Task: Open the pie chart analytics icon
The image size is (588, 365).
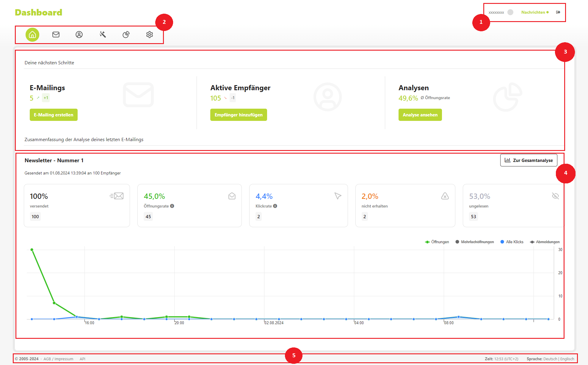Action: point(126,35)
